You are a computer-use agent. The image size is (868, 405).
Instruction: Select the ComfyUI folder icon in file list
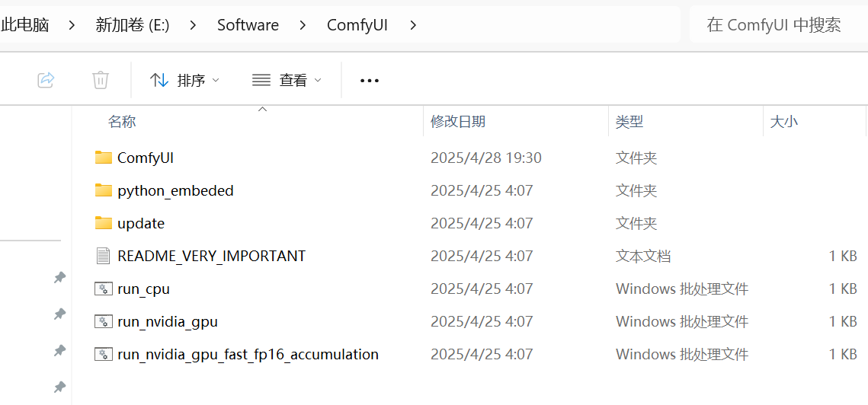pyautogui.click(x=104, y=158)
